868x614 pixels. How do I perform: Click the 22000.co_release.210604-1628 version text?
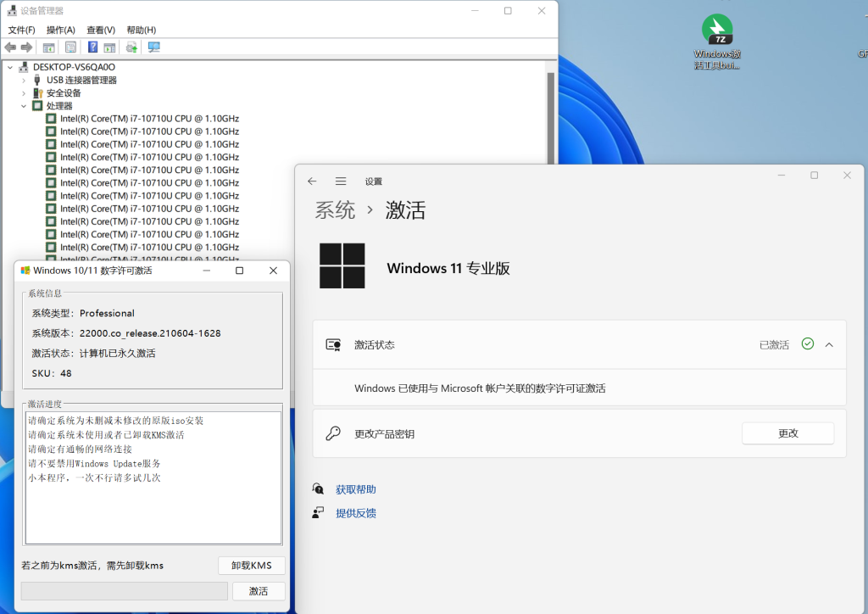coord(150,333)
